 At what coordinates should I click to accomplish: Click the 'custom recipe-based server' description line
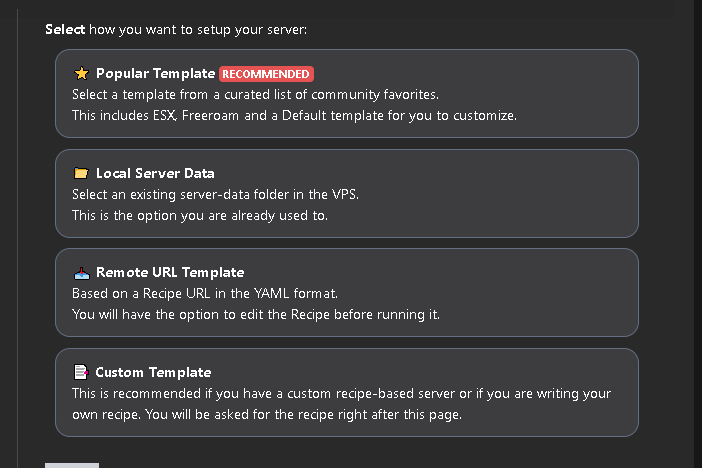pos(340,393)
